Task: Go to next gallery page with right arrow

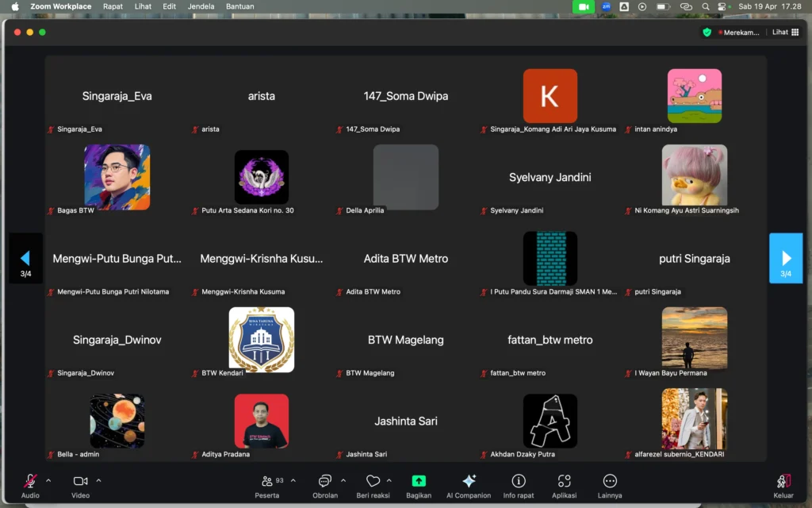Action: click(x=786, y=258)
